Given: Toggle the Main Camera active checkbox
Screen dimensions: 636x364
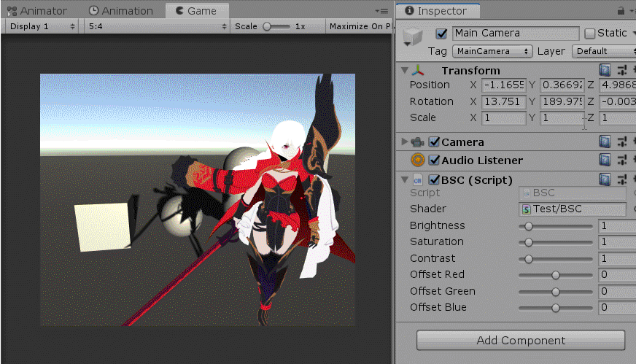Looking at the screenshot, I should 441,34.
